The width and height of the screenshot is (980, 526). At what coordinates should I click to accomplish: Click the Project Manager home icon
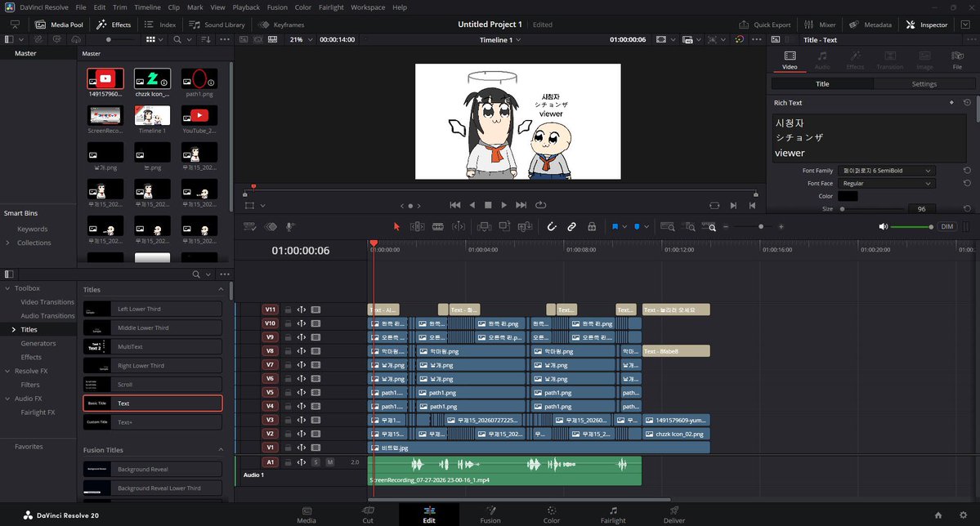[938, 515]
